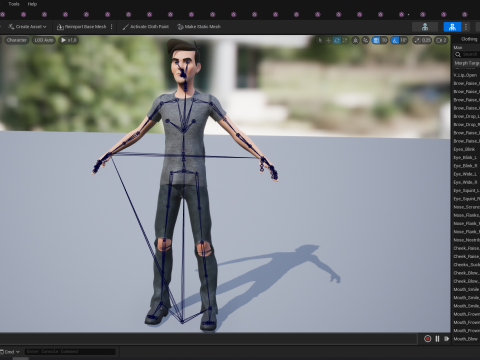The height and width of the screenshot is (360, 480).
Task: Click the Reimport Base Mesh import icon
Action: (x=60, y=27)
